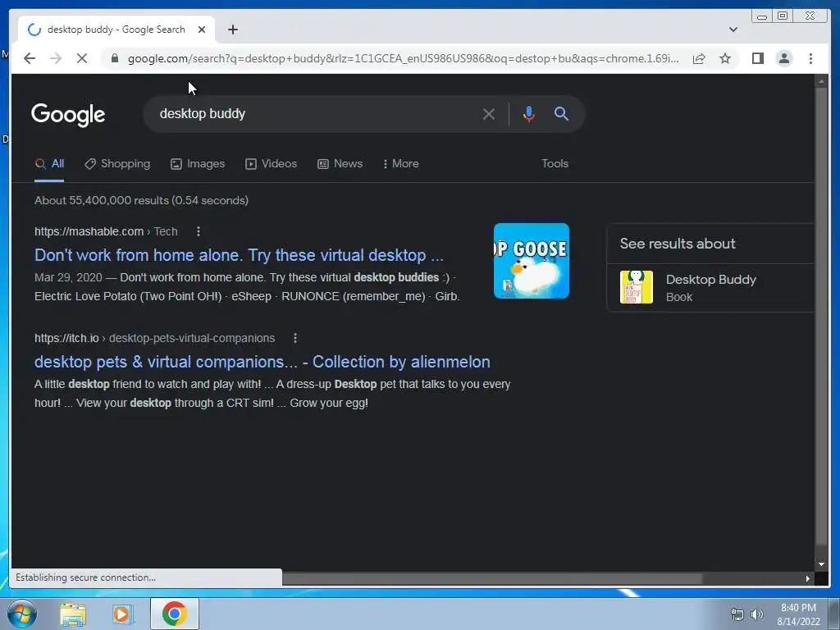Image resolution: width=840 pixels, height=630 pixels.
Task: Switch to the News tab
Action: (340, 164)
